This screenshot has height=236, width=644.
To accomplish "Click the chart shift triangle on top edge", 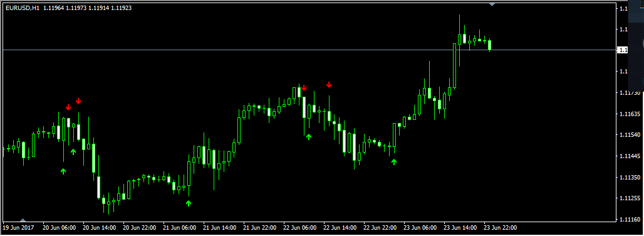I will (x=492, y=4).
